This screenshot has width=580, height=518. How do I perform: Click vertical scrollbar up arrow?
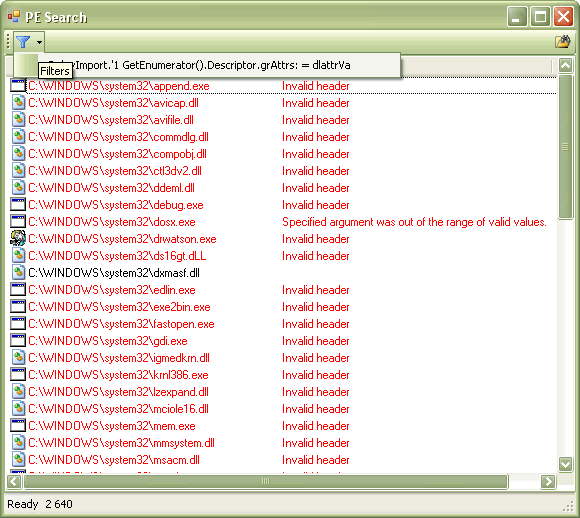pos(565,65)
